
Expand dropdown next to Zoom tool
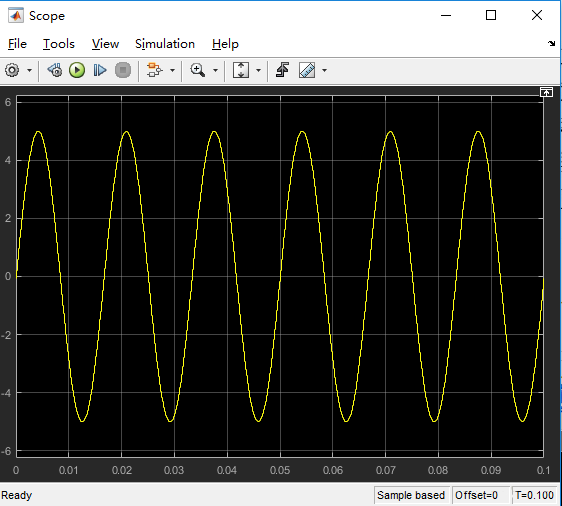215,71
